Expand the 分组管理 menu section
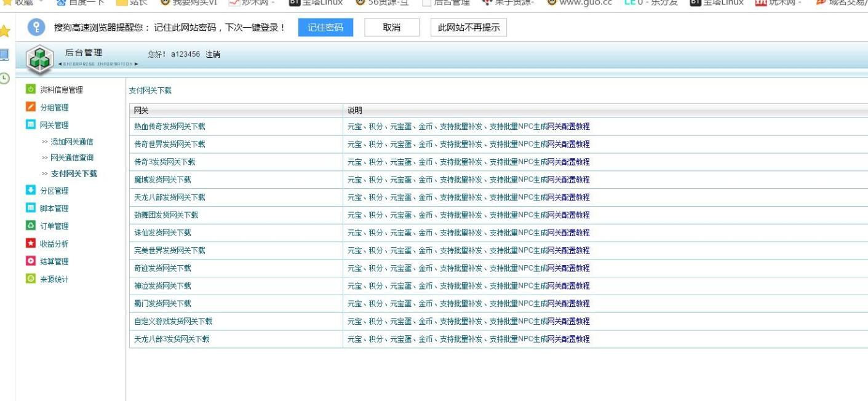The width and height of the screenshot is (868, 401). pyautogui.click(x=54, y=108)
